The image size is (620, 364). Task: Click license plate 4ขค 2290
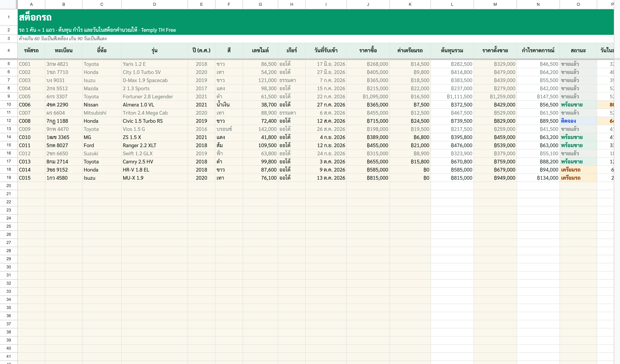[64, 105]
